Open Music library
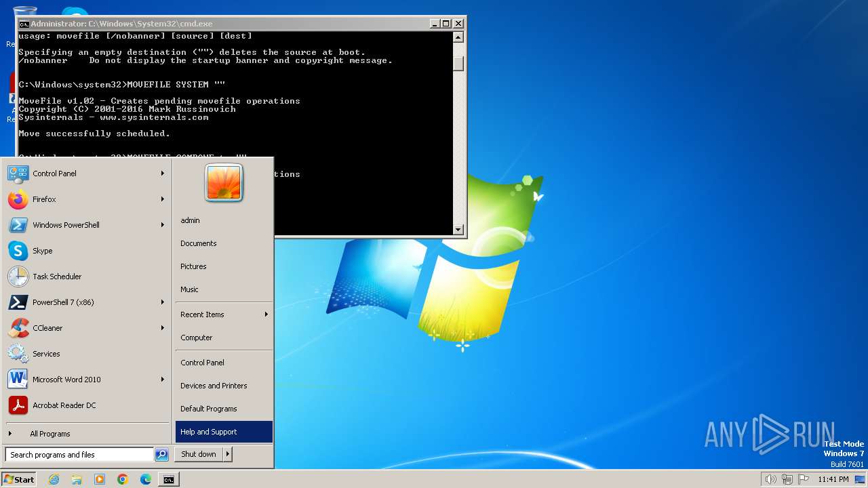 tap(224, 289)
